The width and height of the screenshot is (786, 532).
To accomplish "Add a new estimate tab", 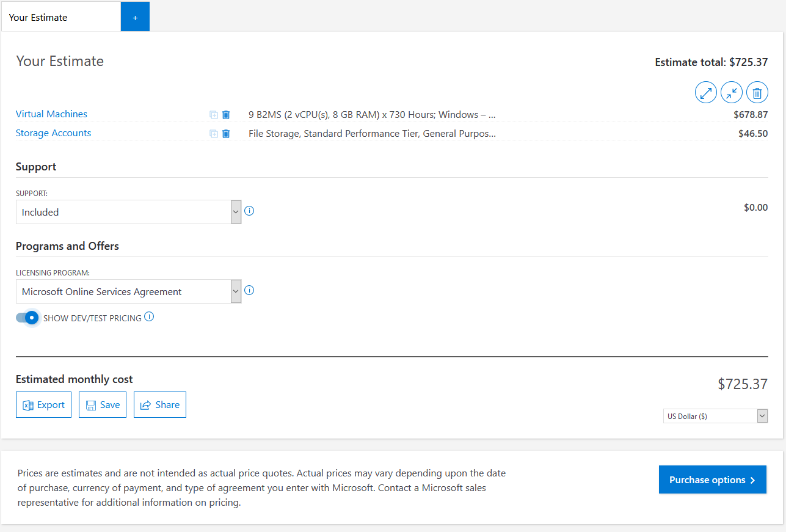I will coord(135,17).
